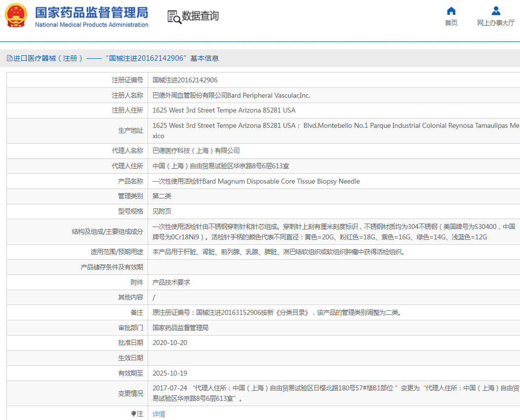Click the 批准日期 label
520x420 pixels.
pyautogui.click(x=131, y=343)
